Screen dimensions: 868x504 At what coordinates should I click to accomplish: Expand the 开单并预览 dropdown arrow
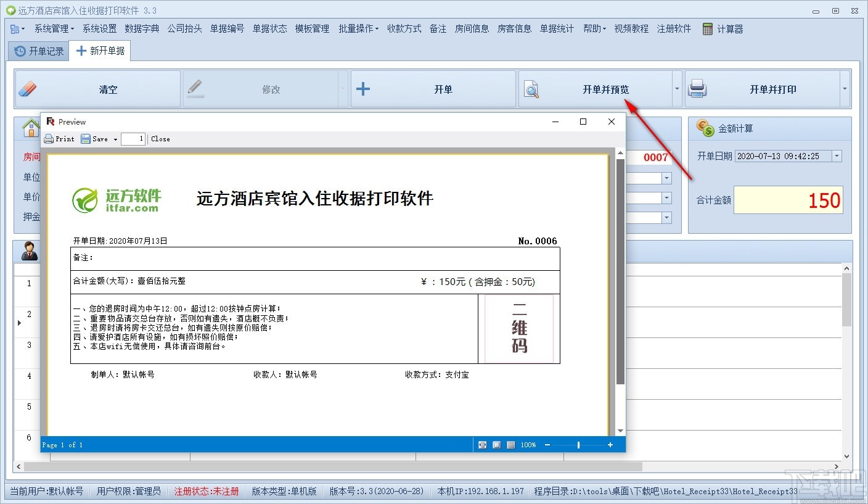click(677, 89)
